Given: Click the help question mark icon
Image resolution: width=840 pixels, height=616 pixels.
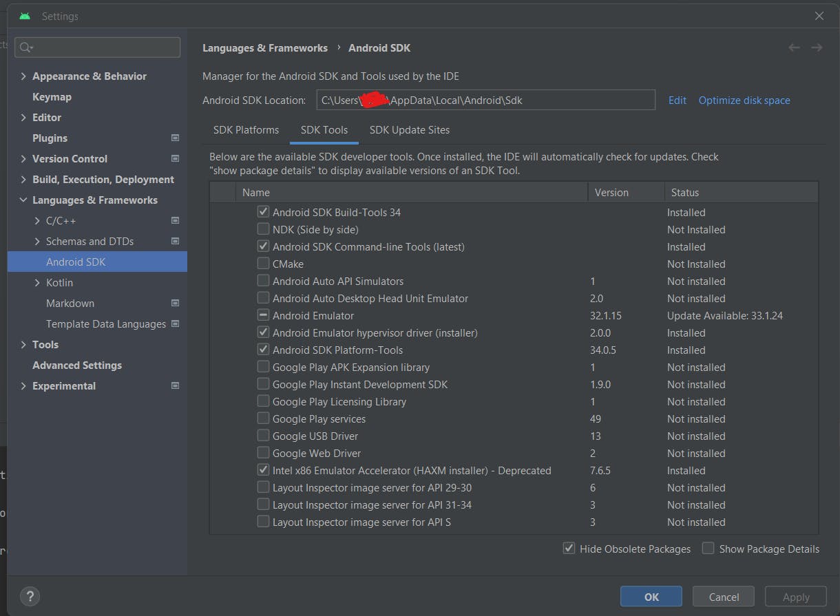Looking at the screenshot, I should (30, 596).
